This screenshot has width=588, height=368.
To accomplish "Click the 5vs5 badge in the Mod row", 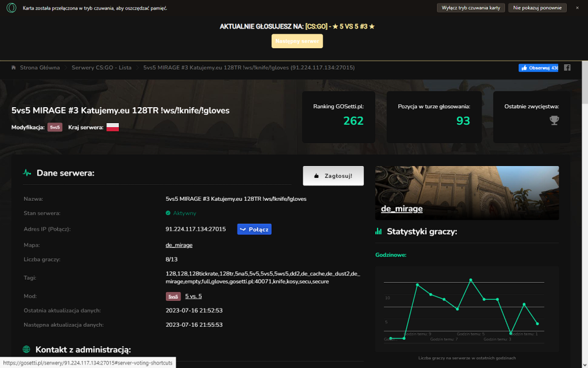I will click(173, 296).
